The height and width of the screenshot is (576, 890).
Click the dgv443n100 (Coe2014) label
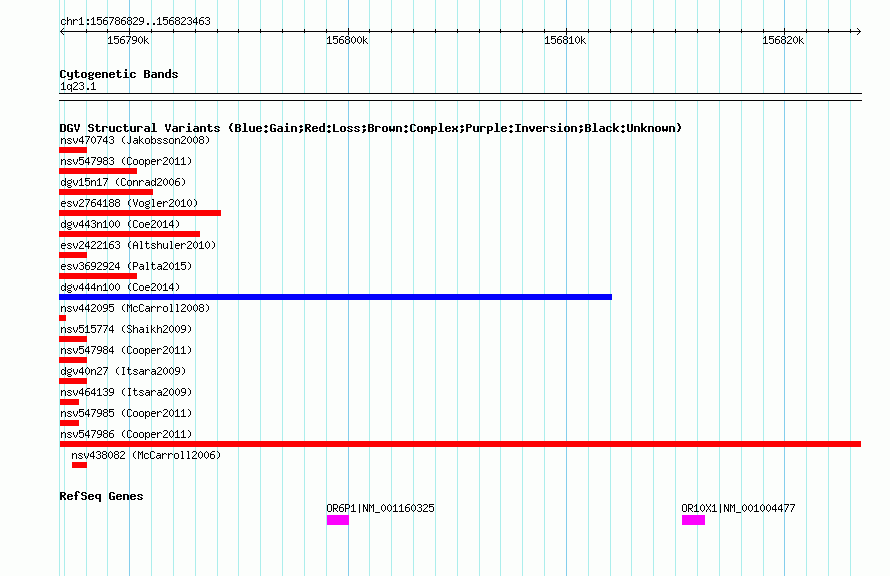point(120,224)
